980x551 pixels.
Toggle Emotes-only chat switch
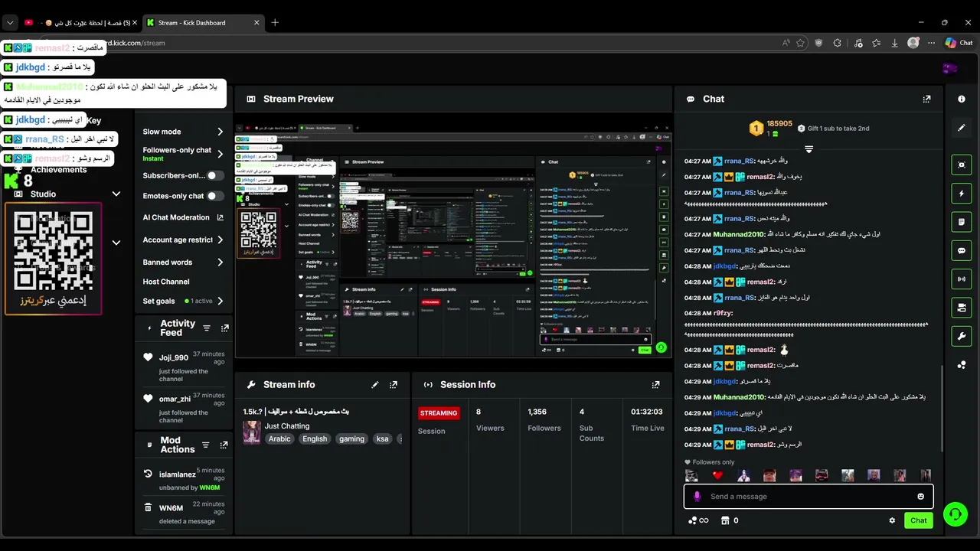coord(216,196)
